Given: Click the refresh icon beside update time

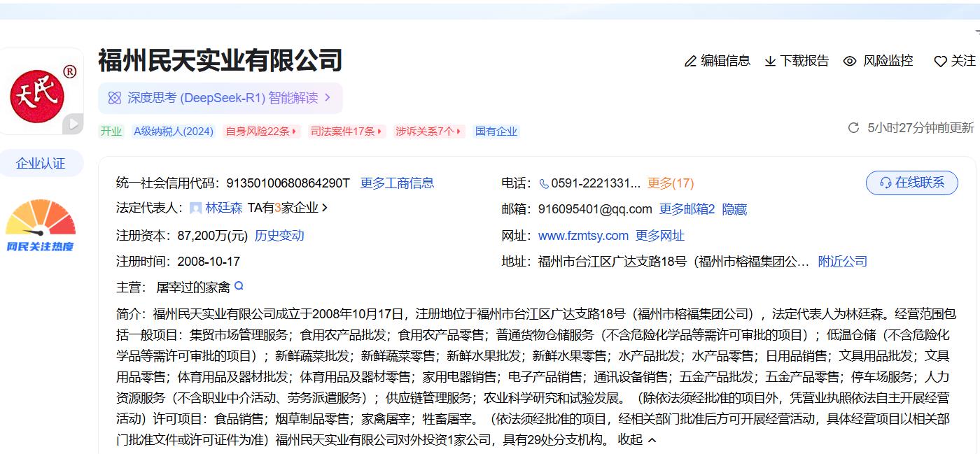Looking at the screenshot, I should click(x=853, y=127).
